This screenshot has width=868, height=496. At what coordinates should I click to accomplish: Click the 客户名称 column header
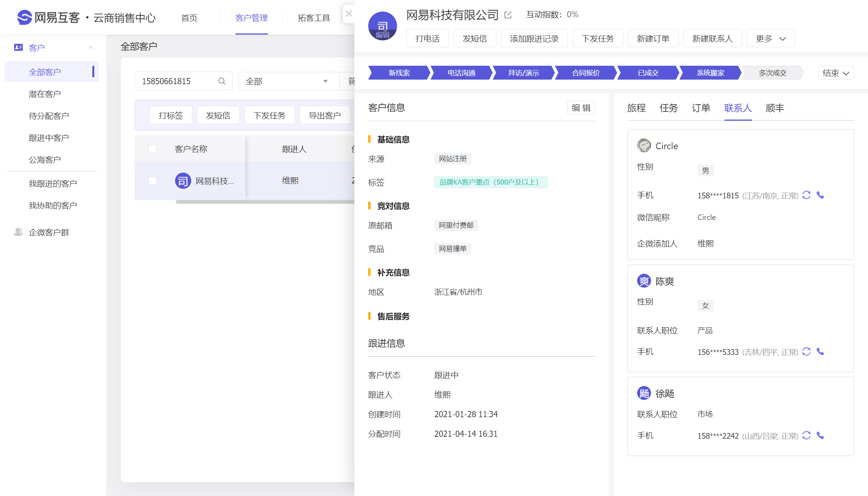[x=191, y=149]
